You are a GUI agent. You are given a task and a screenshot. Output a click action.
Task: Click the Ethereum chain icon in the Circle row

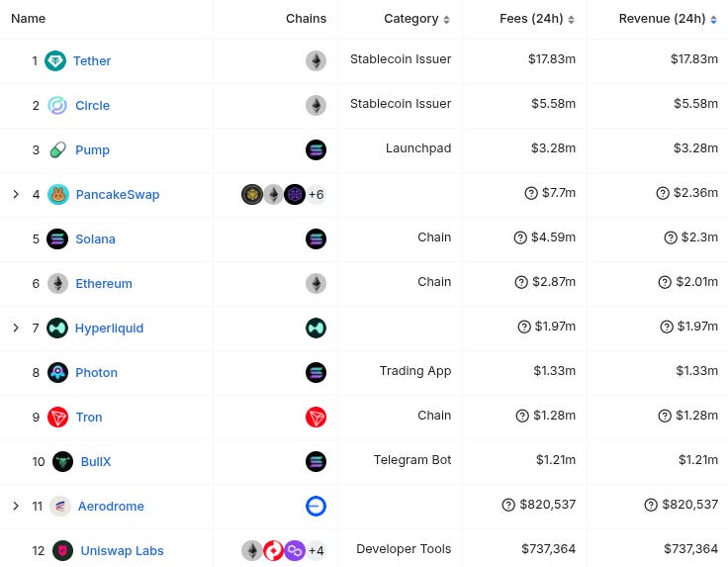point(316,106)
